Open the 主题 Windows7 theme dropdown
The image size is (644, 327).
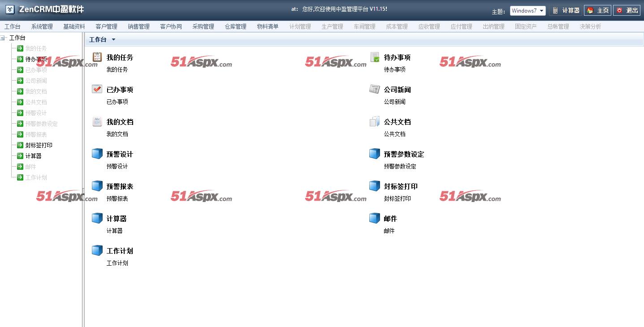click(x=527, y=11)
